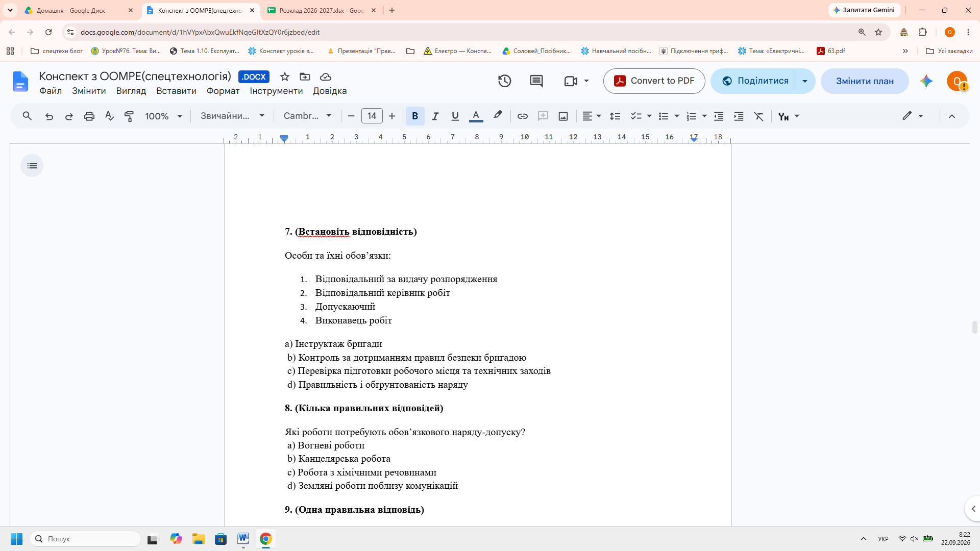The image size is (980, 551).
Task: Clear formatting icon in toolbar
Action: pos(759,116)
